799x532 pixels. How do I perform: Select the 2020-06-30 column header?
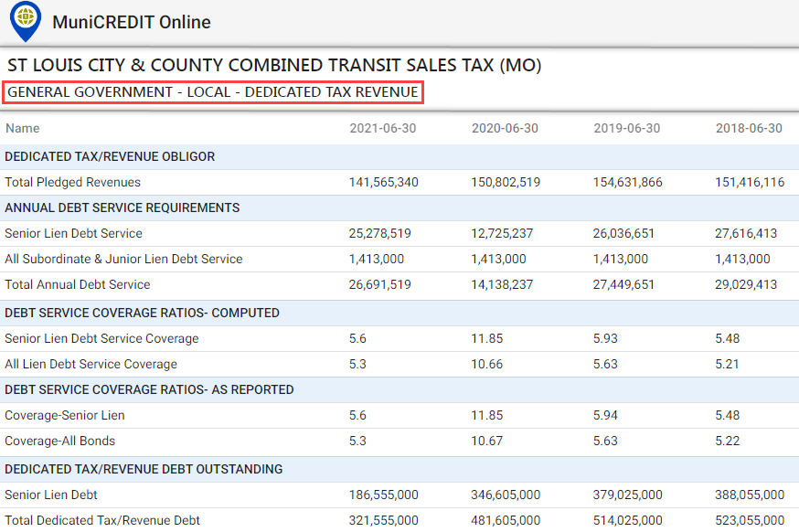click(505, 128)
